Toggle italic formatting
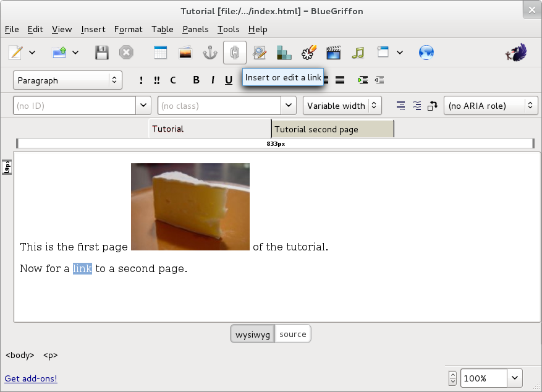 coord(213,80)
